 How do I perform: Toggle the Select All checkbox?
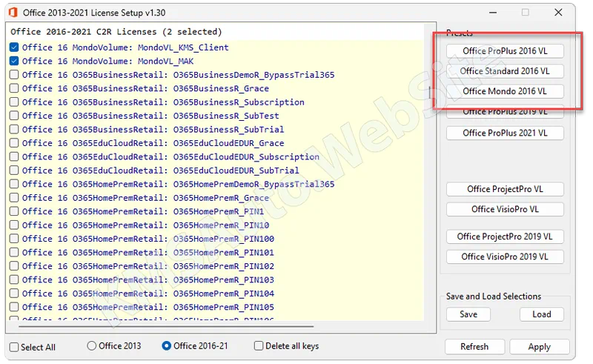click(14, 347)
